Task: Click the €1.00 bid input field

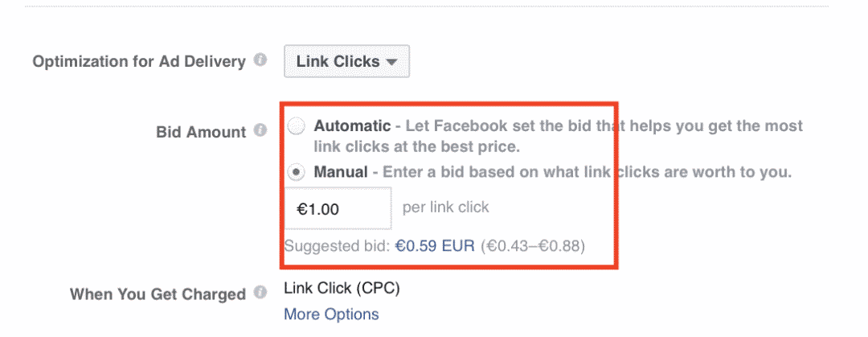Action: click(x=338, y=208)
